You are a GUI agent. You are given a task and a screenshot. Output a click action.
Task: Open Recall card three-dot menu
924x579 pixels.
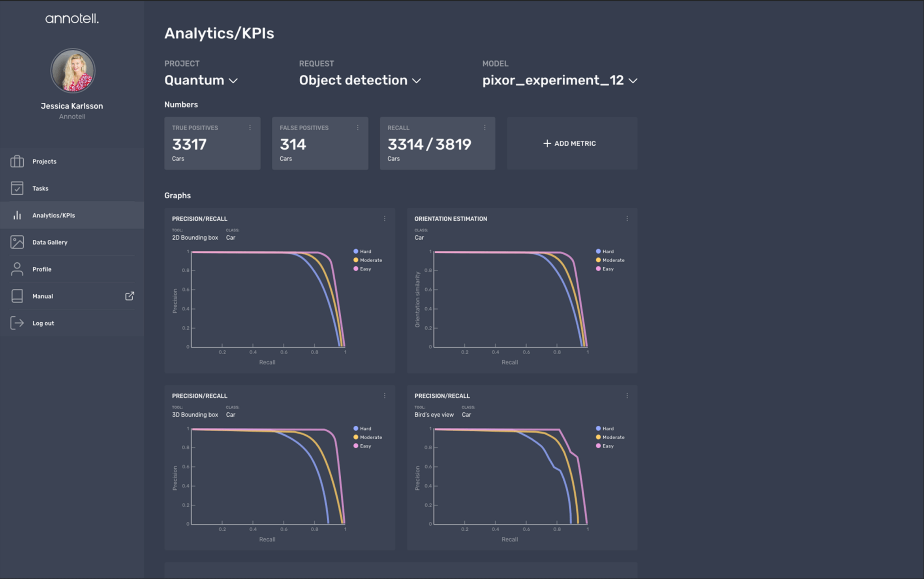[485, 128]
